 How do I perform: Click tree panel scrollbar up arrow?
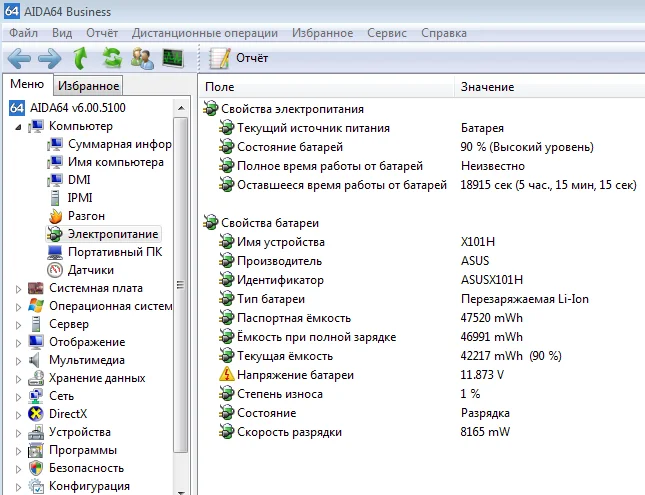point(181,108)
